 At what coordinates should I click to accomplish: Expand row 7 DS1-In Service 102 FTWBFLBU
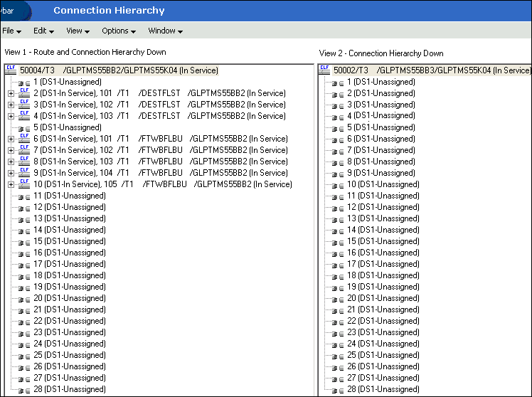11,150
